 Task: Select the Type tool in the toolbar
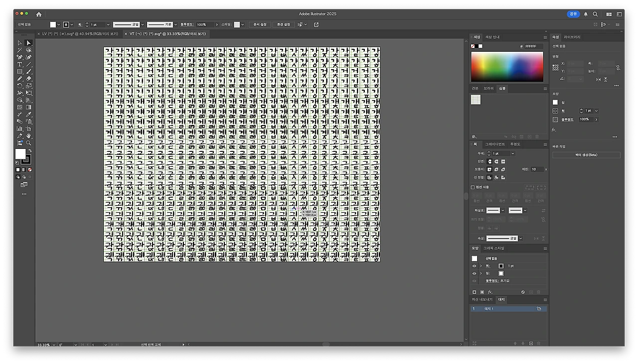pyautogui.click(x=19, y=64)
